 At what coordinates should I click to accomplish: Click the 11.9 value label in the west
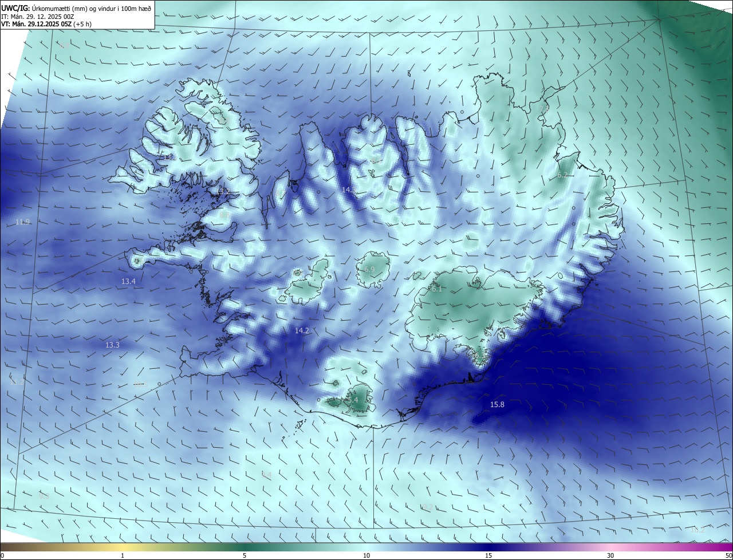(x=22, y=222)
